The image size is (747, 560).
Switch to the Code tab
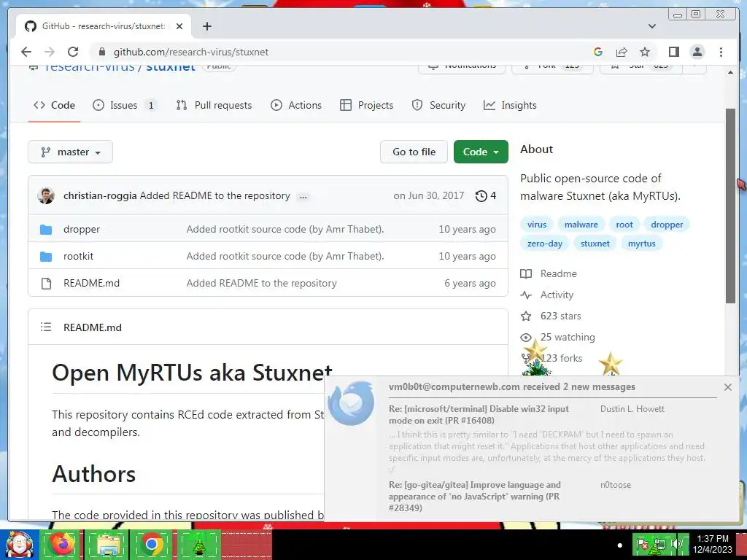pyautogui.click(x=54, y=105)
